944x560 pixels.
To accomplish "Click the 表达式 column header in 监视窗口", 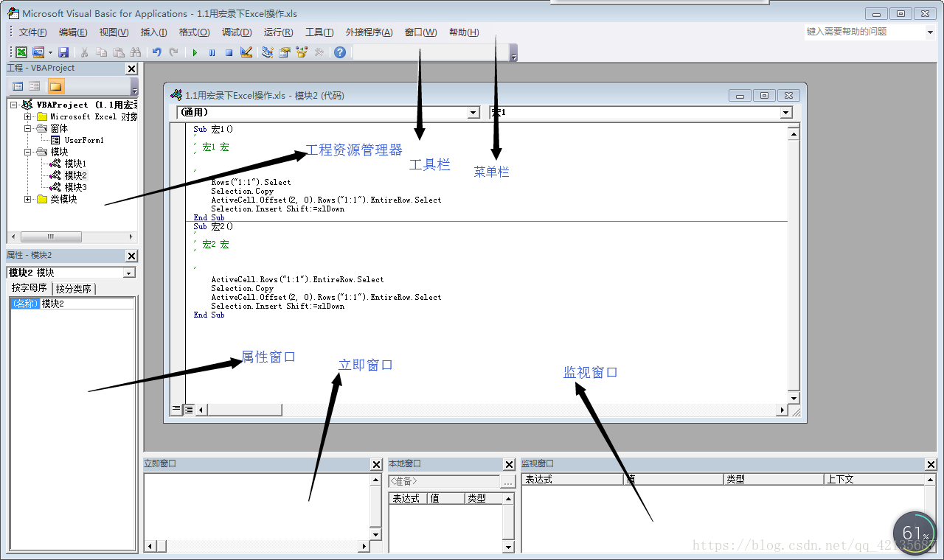I will pos(572,479).
